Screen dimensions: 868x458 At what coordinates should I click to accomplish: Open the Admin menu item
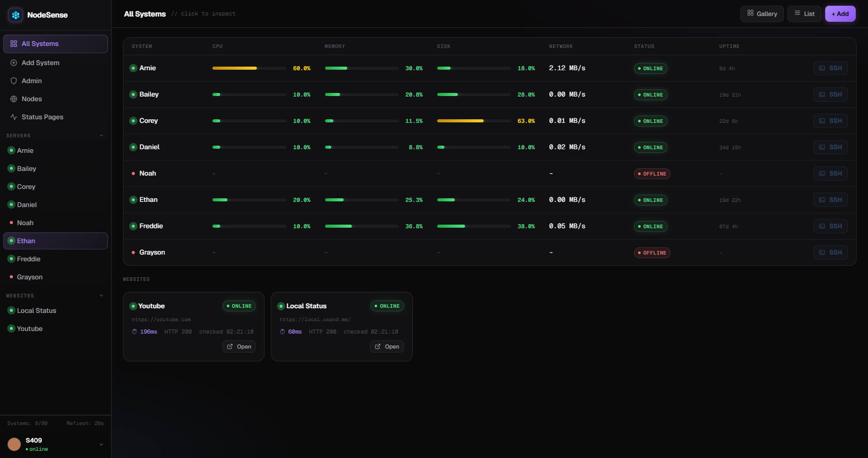pos(55,81)
